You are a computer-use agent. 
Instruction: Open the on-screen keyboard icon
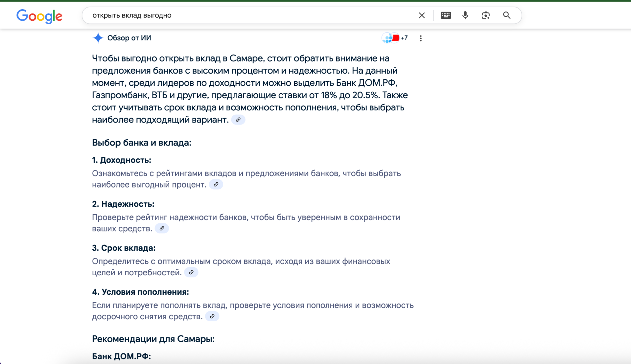pos(446,15)
